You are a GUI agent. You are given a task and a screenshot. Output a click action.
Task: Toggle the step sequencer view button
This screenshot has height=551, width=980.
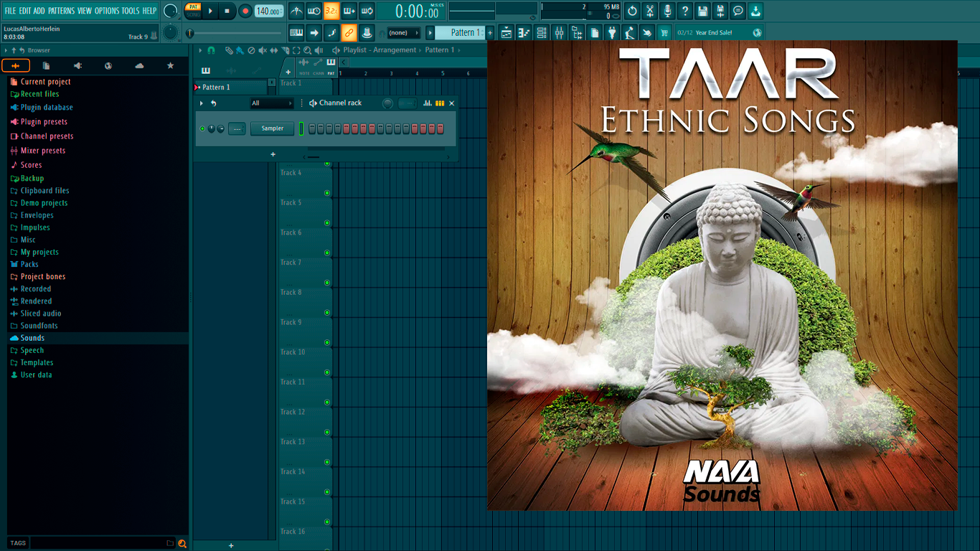click(x=440, y=103)
